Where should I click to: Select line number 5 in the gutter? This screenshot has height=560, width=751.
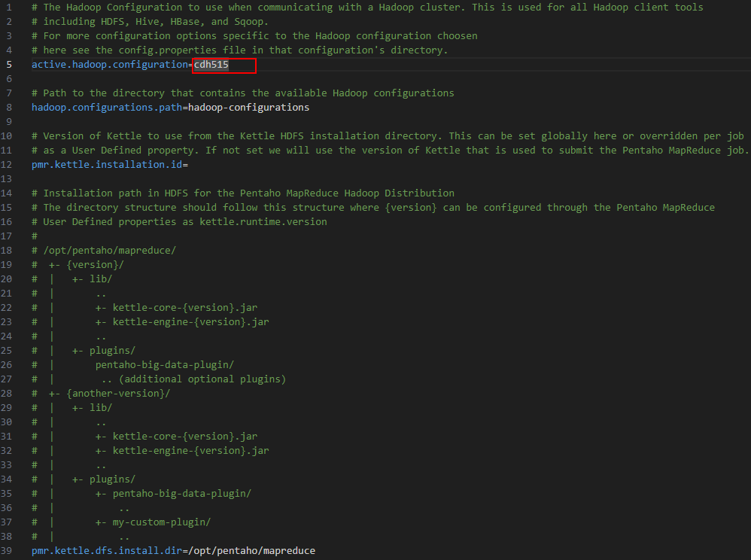(x=9, y=65)
